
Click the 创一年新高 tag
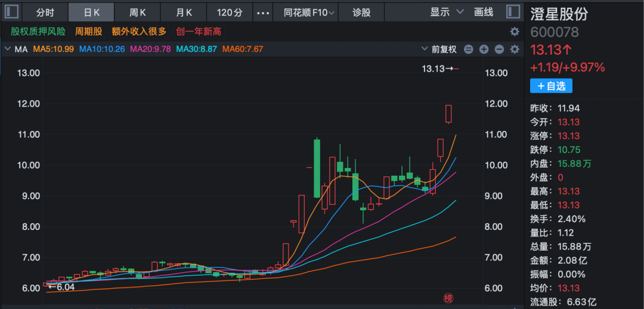tap(199, 32)
